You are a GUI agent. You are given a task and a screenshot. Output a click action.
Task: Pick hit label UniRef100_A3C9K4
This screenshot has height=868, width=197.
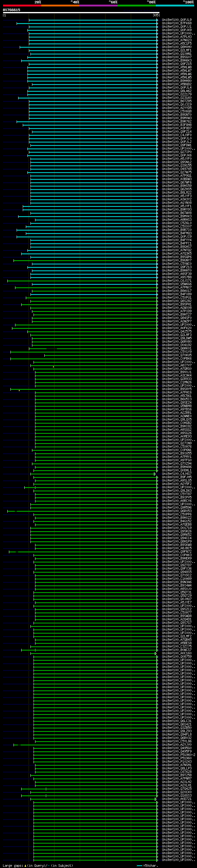point(177,375)
